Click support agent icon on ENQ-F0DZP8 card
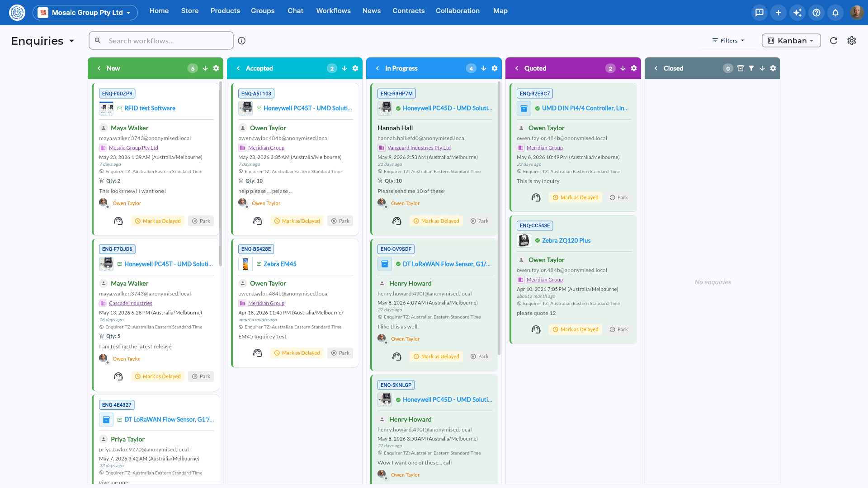Image resolution: width=868 pixels, height=488 pixels. (x=118, y=221)
